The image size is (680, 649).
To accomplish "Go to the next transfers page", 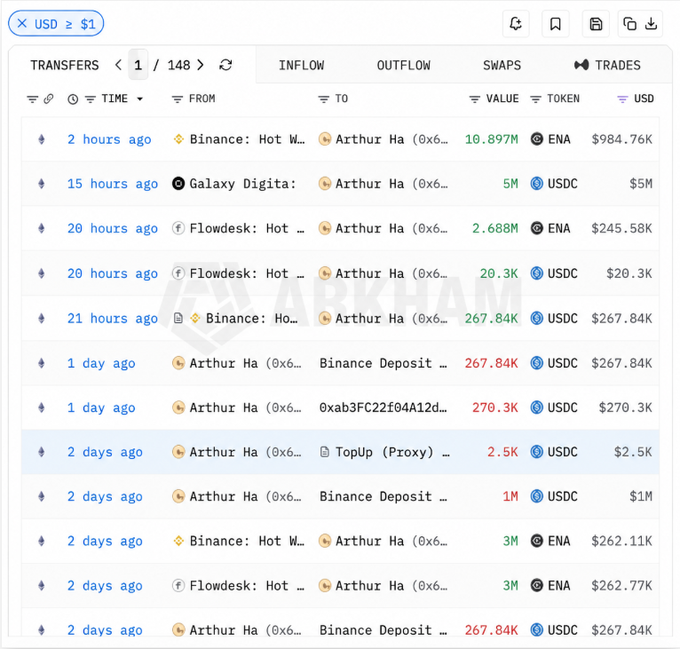I will 200,65.
